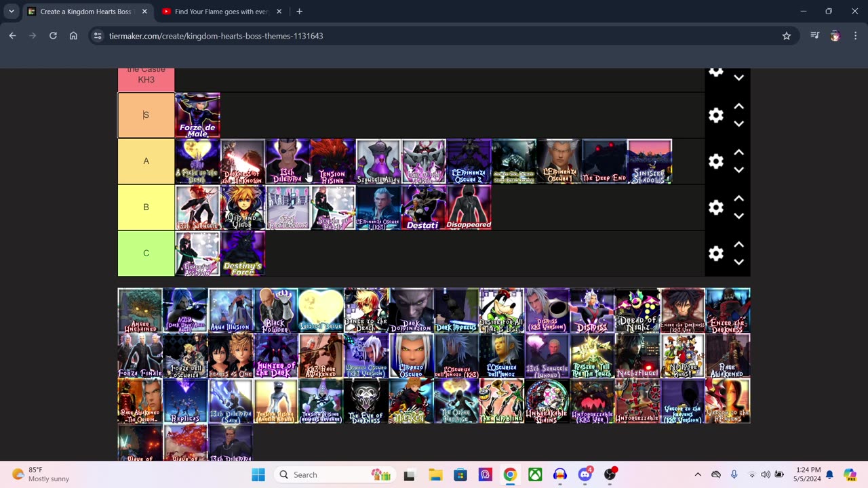Select the 'Tension Rising' thumbnail in A tier
Image resolution: width=868 pixels, height=488 pixels.
(x=333, y=161)
